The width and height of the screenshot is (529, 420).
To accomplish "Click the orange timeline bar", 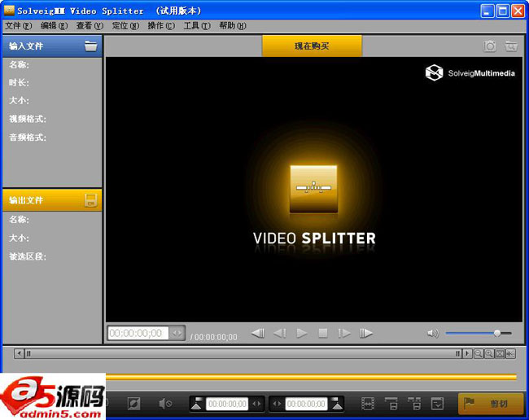I will [311, 377].
